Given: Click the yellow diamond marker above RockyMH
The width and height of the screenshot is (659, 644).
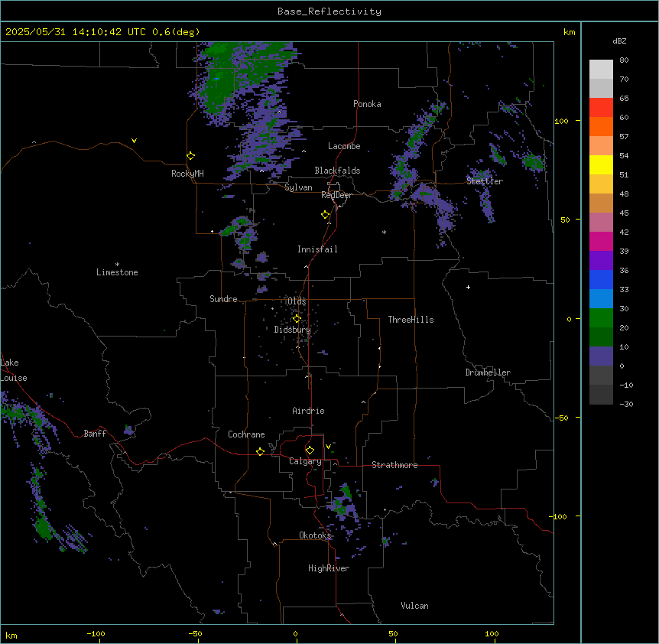Looking at the screenshot, I should click(x=191, y=156).
